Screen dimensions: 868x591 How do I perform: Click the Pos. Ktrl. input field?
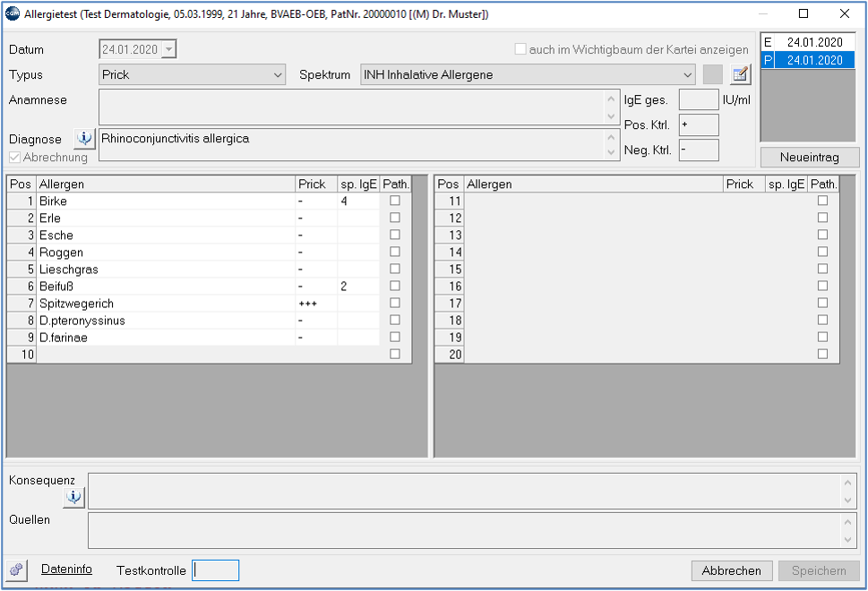point(699,125)
